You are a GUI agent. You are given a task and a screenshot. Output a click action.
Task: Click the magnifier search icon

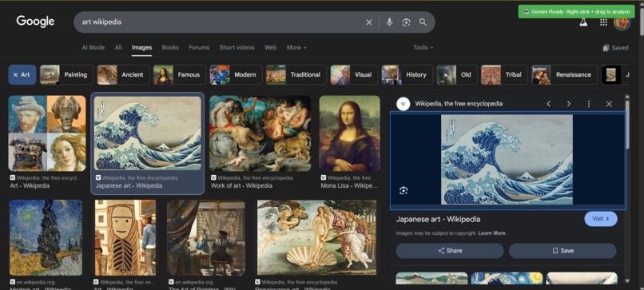pos(423,22)
